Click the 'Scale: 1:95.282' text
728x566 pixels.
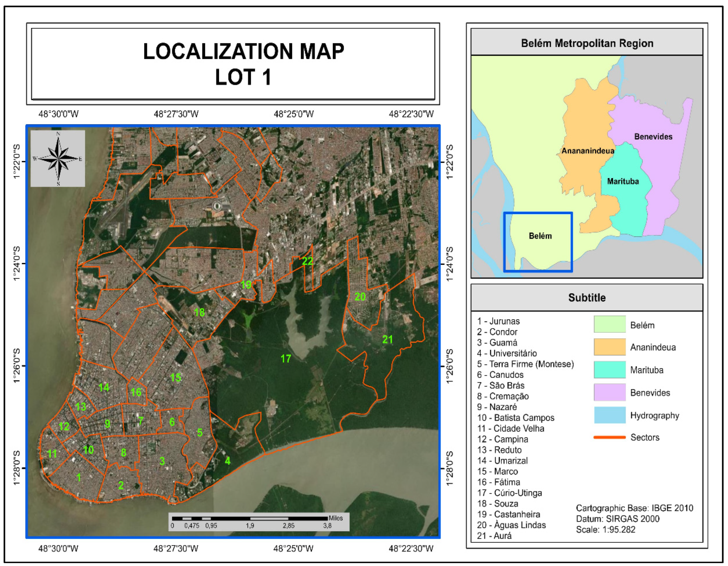[x=605, y=530]
